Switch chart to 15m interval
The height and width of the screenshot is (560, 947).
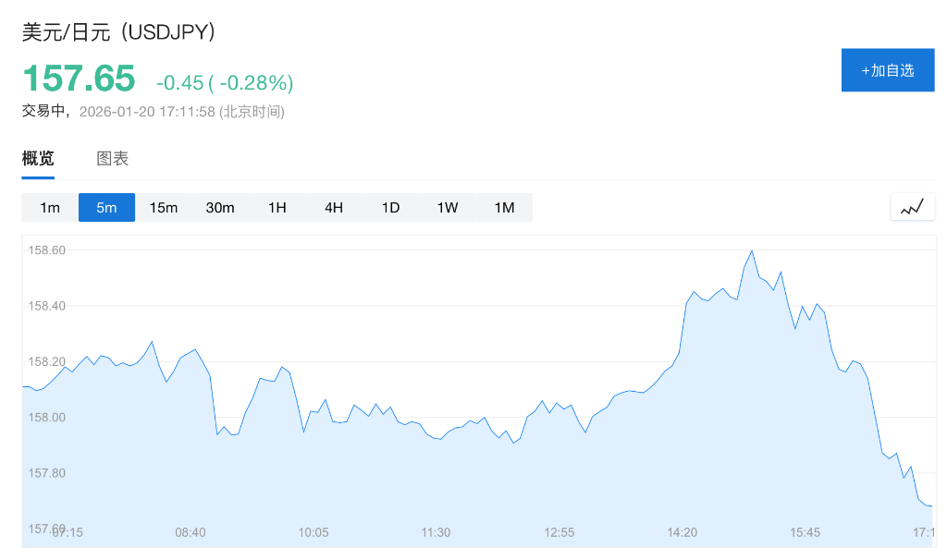(164, 208)
